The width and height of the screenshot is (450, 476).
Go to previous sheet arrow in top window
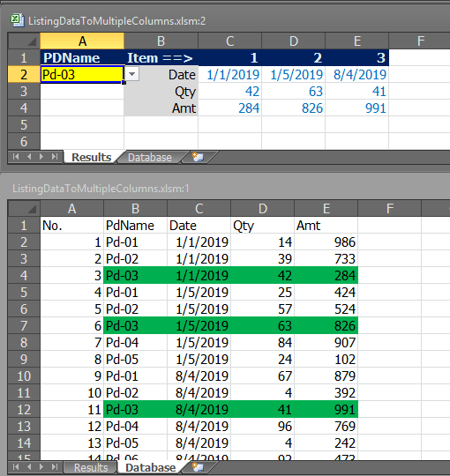click(29, 157)
